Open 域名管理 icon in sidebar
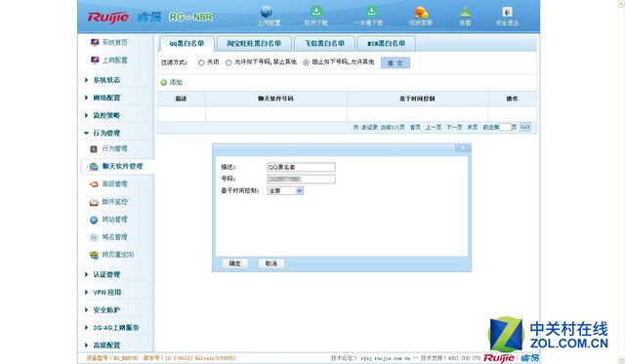The height and width of the screenshot is (364, 625). tap(94, 237)
